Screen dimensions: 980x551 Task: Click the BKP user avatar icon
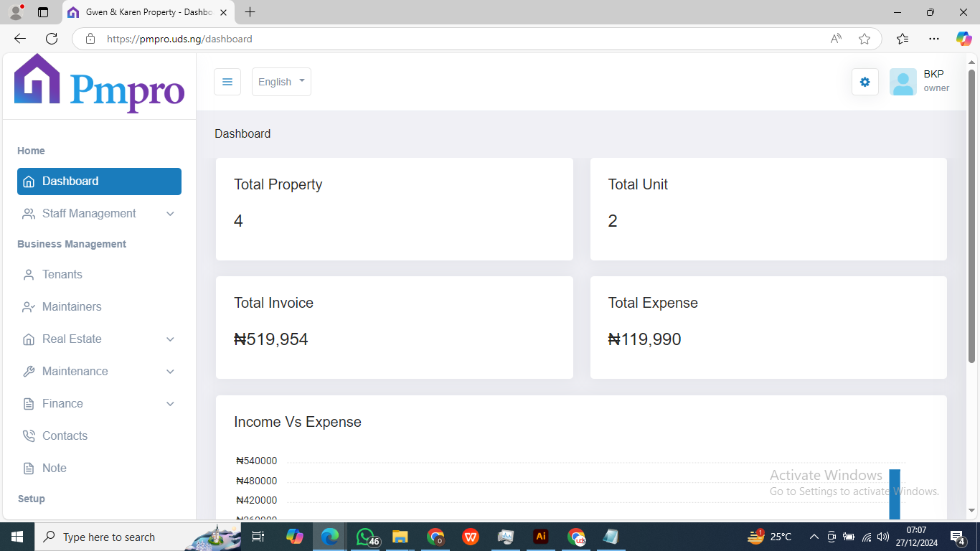point(903,82)
